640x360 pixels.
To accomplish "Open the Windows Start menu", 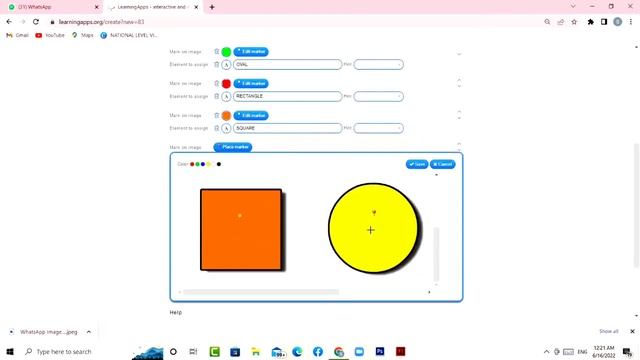I will (x=10, y=351).
